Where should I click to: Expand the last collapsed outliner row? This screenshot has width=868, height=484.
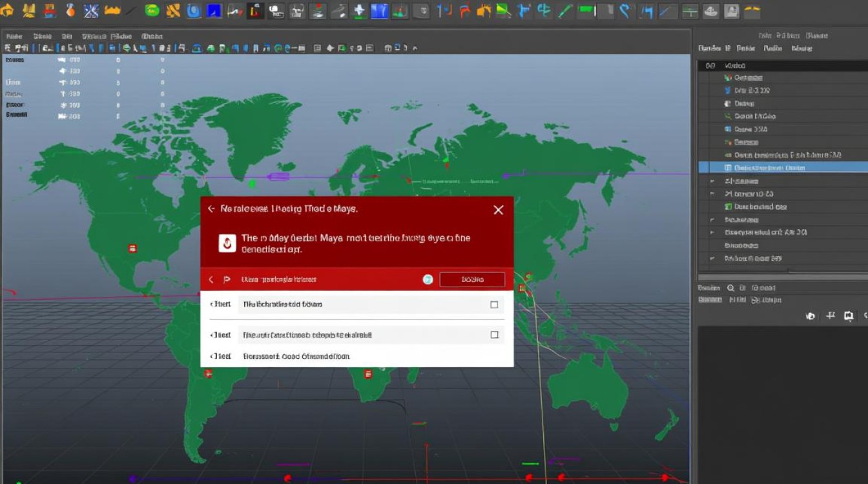712,258
